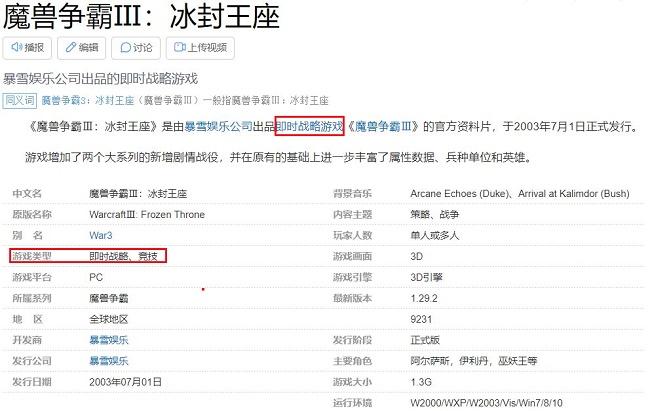Screen dimensions: 650x411
Task: Click the 游戏画面 value 3D
Action: [417, 256]
